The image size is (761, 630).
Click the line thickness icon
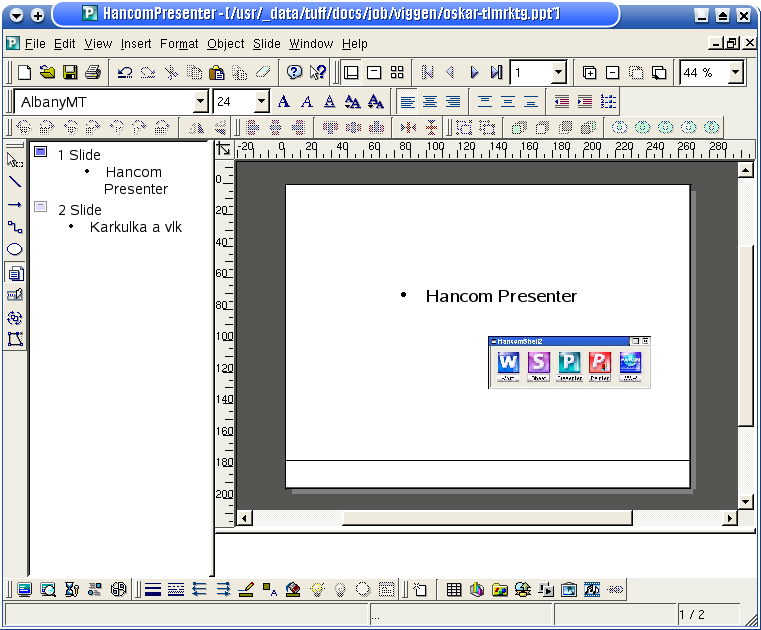pyautogui.click(x=153, y=590)
